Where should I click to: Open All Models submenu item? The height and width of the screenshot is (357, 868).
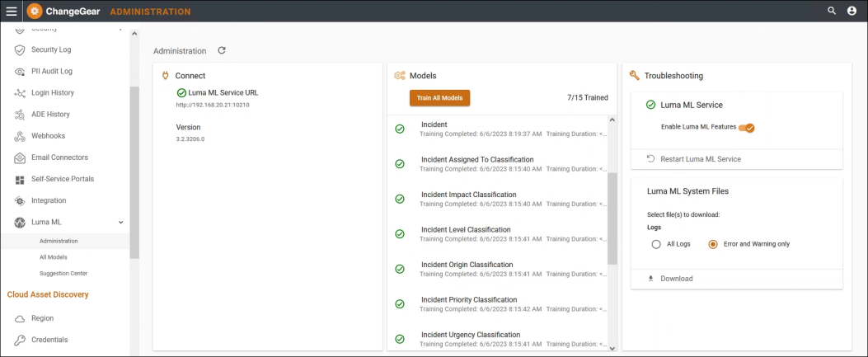pyautogui.click(x=53, y=257)
